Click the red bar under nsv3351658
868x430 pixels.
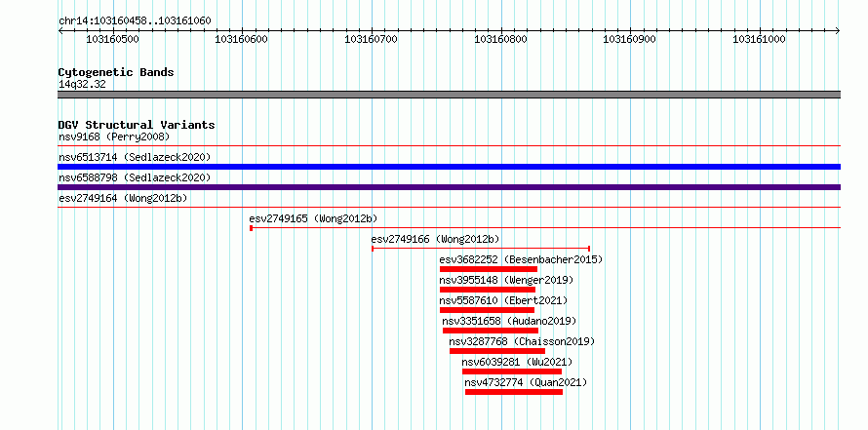[x=491, y=331]
